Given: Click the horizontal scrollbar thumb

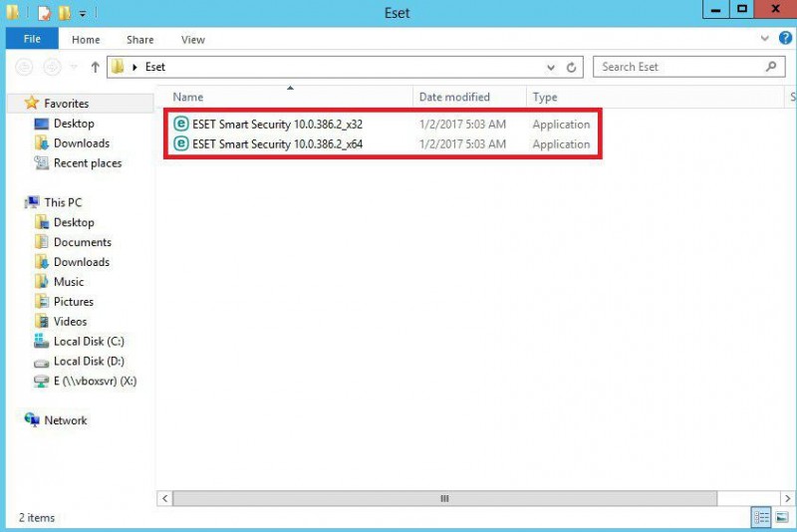Looking at the screenshot, I should coord(444,498).
